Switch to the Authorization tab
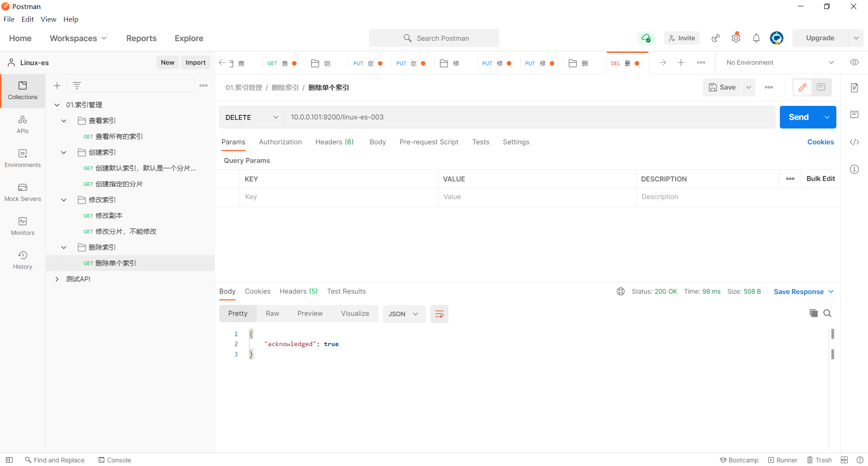This screenshot has height=466, width=868. pos(280,142)
